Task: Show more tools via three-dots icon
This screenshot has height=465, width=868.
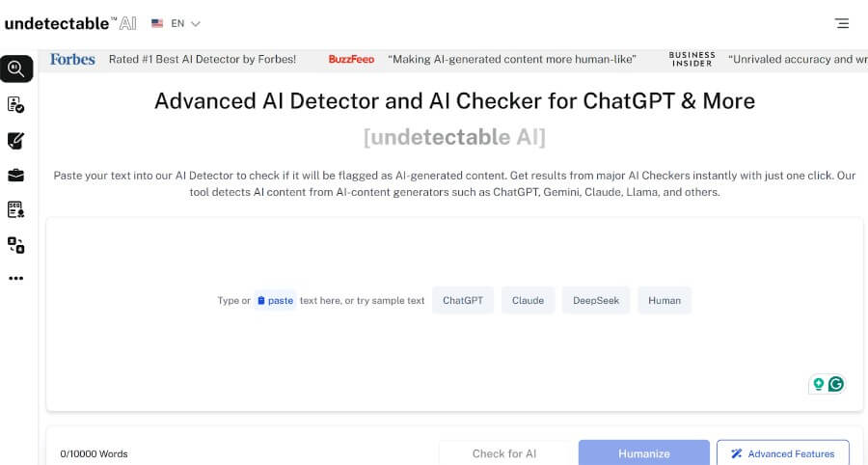Action: 15,279
